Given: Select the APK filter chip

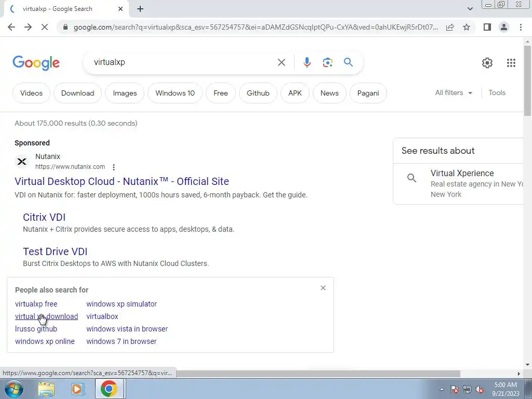Looking at the screenshot, I should pyautogui.click(x=295, y=93).
